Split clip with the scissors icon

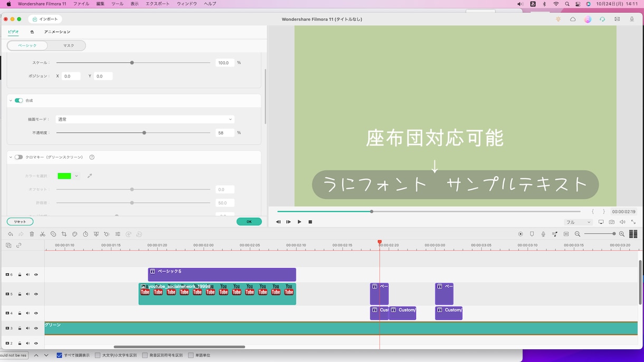point(42,234)
